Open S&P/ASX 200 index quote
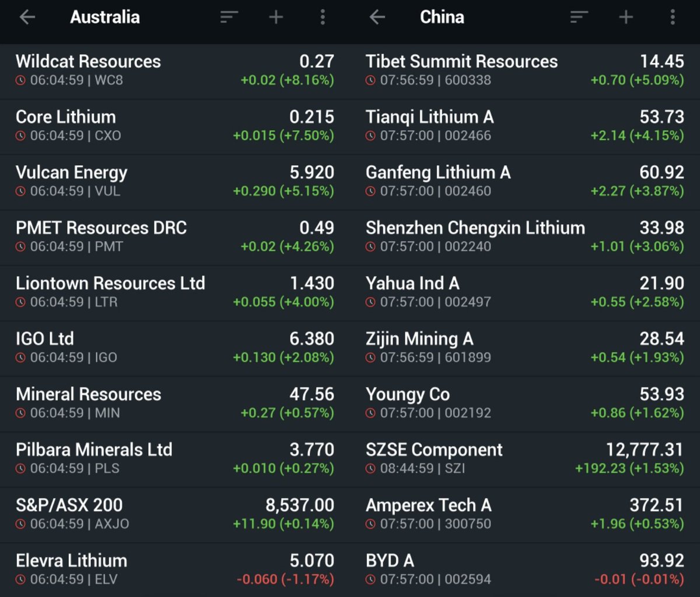Image resolution: width=700 pixels, height=597 pixels. [175, 515]
